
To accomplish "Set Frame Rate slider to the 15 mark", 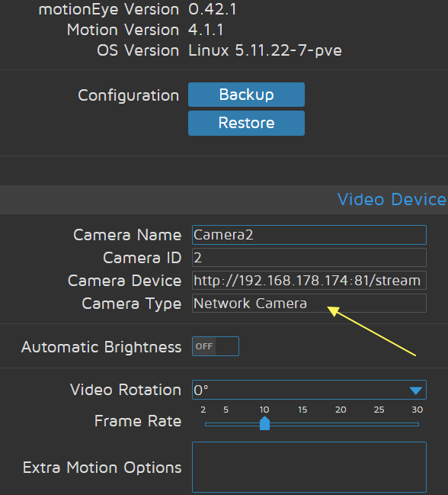I will (302, 425).
